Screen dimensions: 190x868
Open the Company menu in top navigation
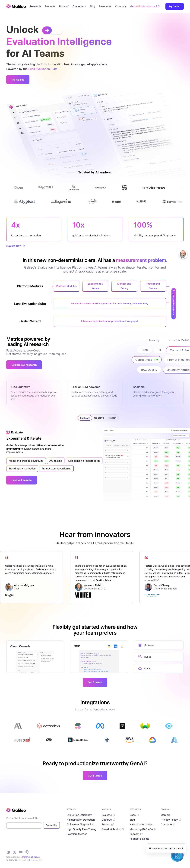pyautogui.click(x=121, y=6)
